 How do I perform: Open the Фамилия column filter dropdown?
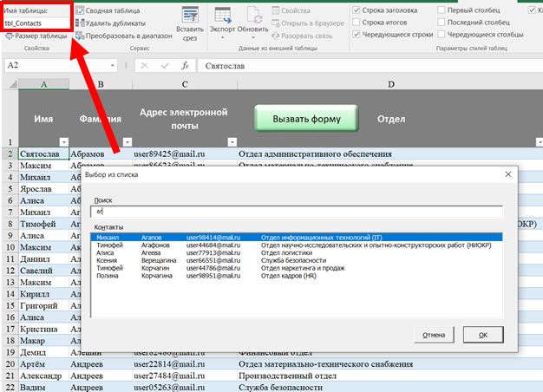[128, 142]
